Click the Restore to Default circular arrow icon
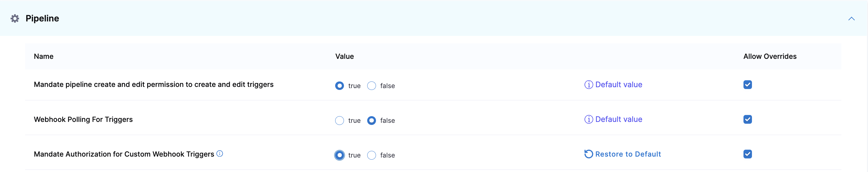 588,154
